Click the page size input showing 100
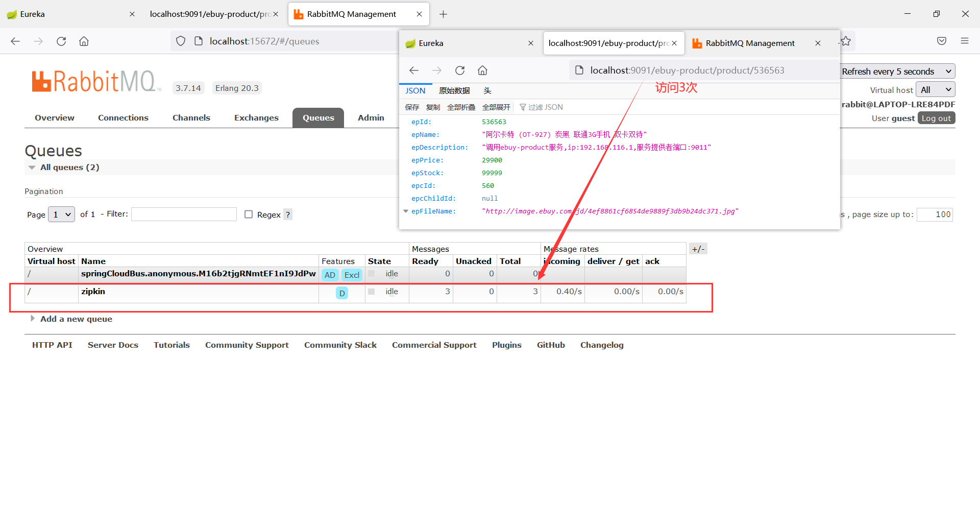 pos(935,214)
